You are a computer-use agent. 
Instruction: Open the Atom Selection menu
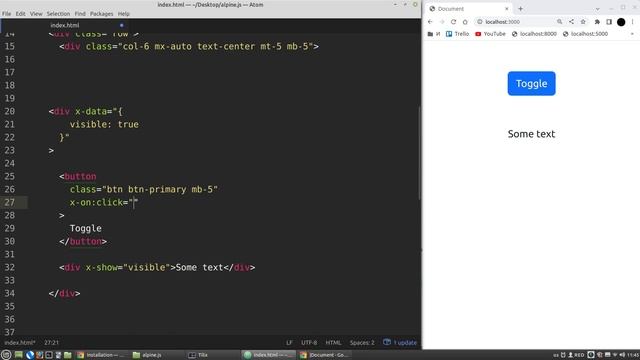58,13
